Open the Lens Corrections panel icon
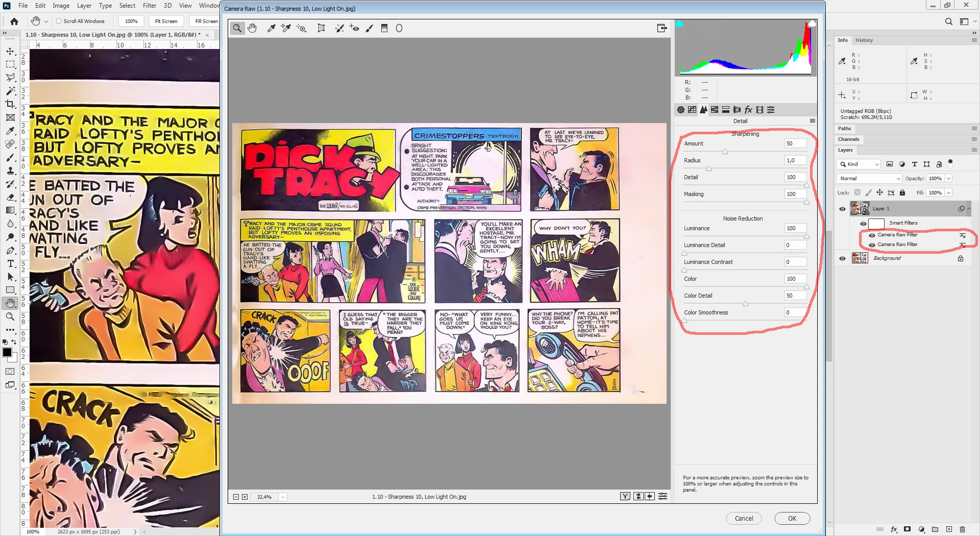The width and height of the screenshot is (980, 536). [x=737, y=110]
